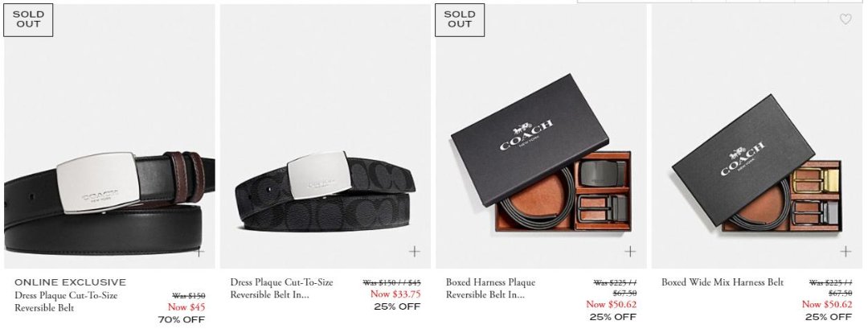Click the 70% OFF discount label
This screenshot has height=329, width=868.
pos(182,319)
